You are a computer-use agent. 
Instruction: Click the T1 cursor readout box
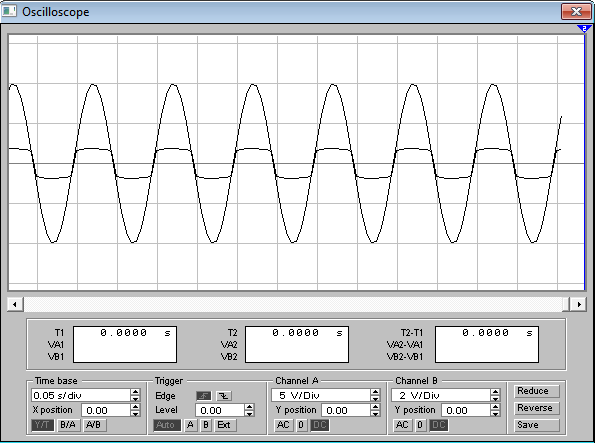click(x=125, y=345)
